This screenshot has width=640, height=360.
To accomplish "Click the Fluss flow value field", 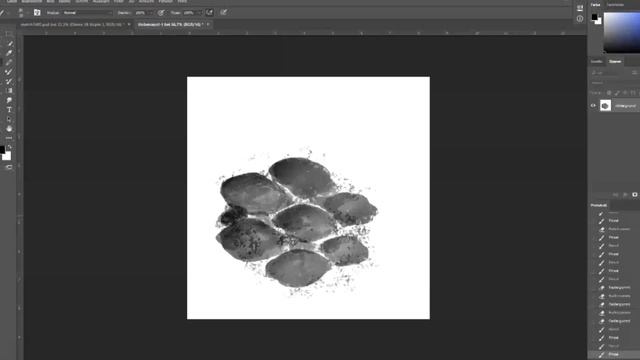I will (188, 13).
